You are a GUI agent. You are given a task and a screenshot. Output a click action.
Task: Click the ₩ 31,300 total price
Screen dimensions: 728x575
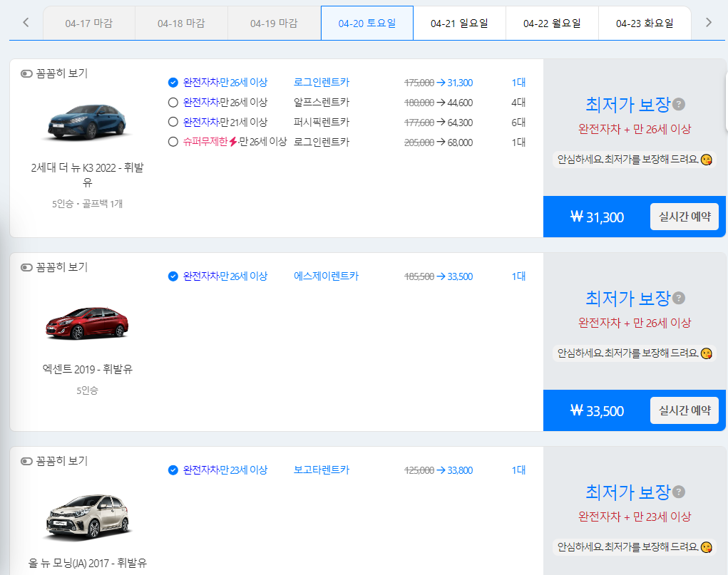click(597, 217)
